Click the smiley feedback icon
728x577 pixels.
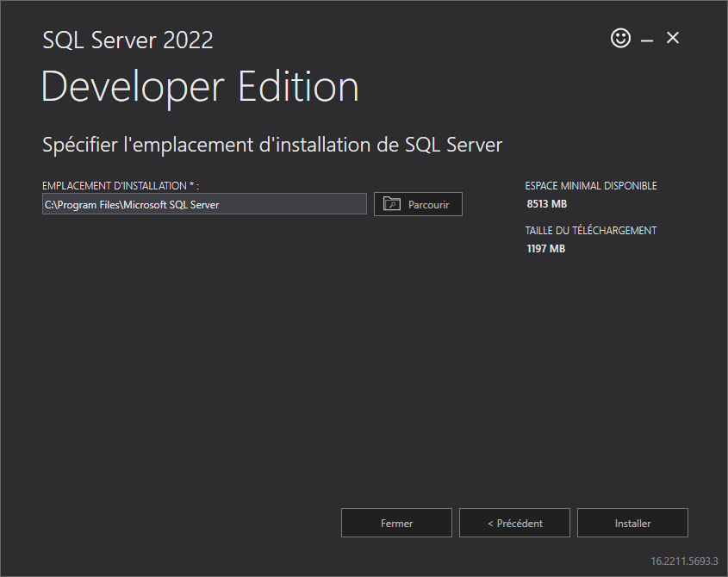(620, 38)
